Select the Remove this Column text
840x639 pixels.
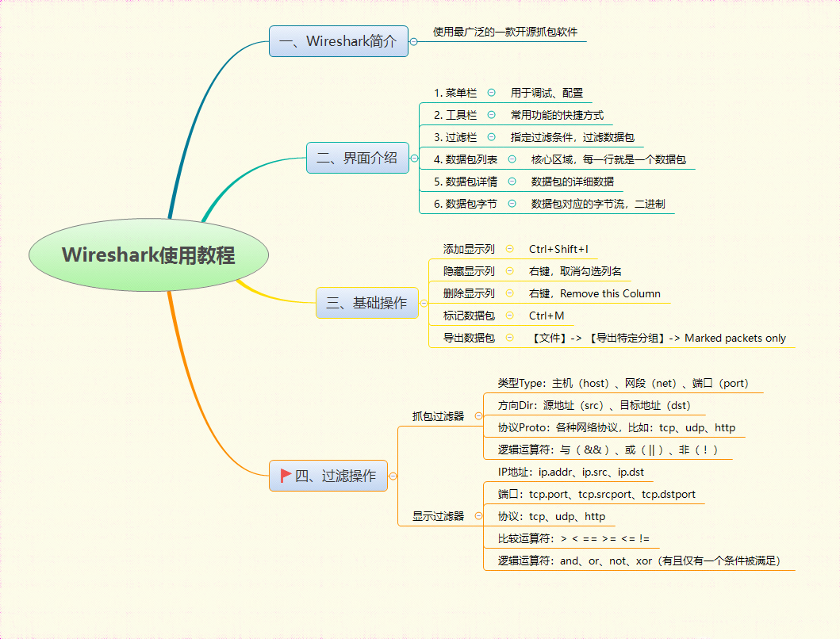[610, 293]
